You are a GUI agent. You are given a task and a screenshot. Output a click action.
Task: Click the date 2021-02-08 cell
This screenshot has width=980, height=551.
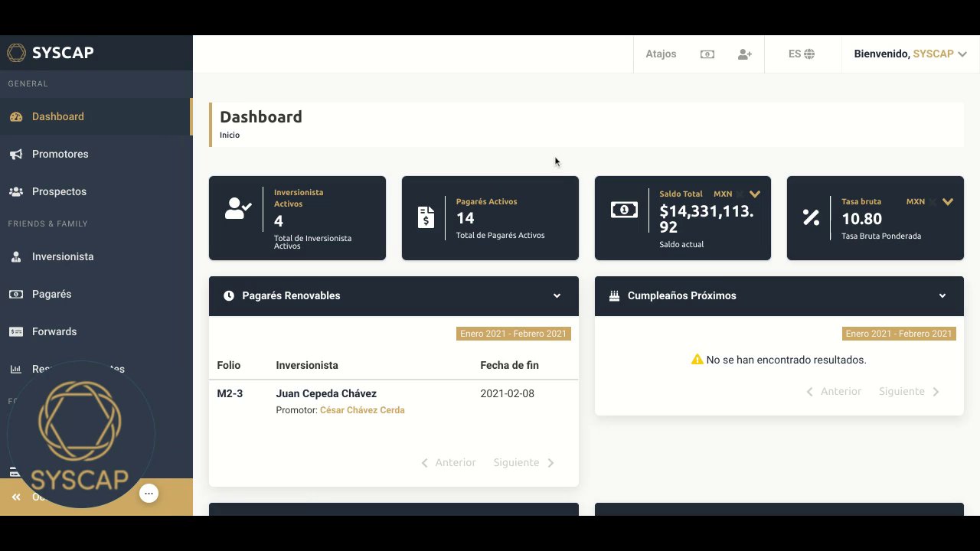[x=508, y=393]
